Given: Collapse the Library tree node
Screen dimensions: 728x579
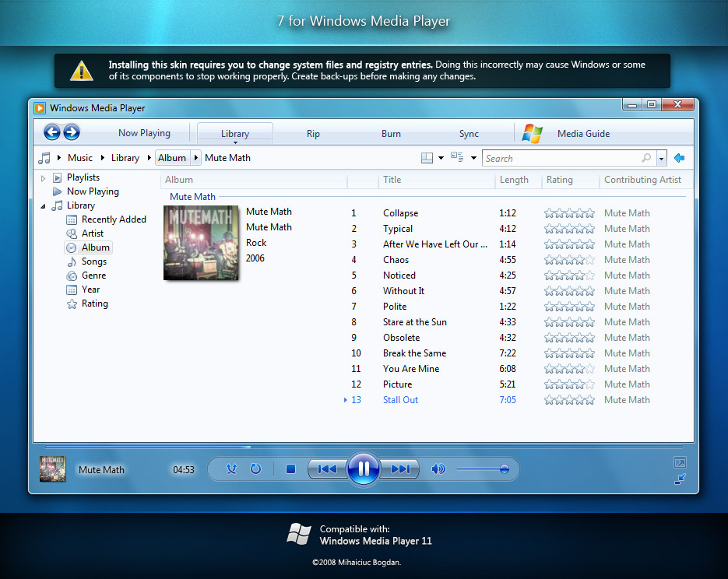Looking at the screenshot, I should 44,206.
